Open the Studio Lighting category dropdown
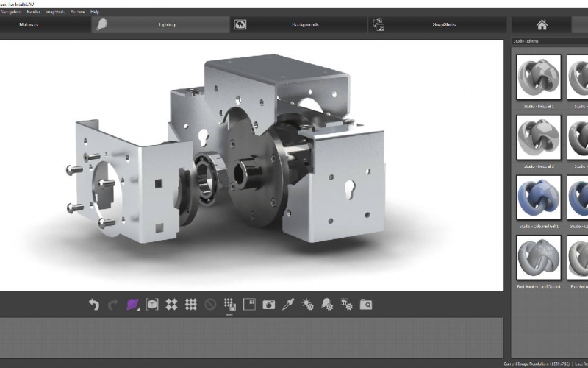The height and width of the screenshot is (368, 588). 548,41
